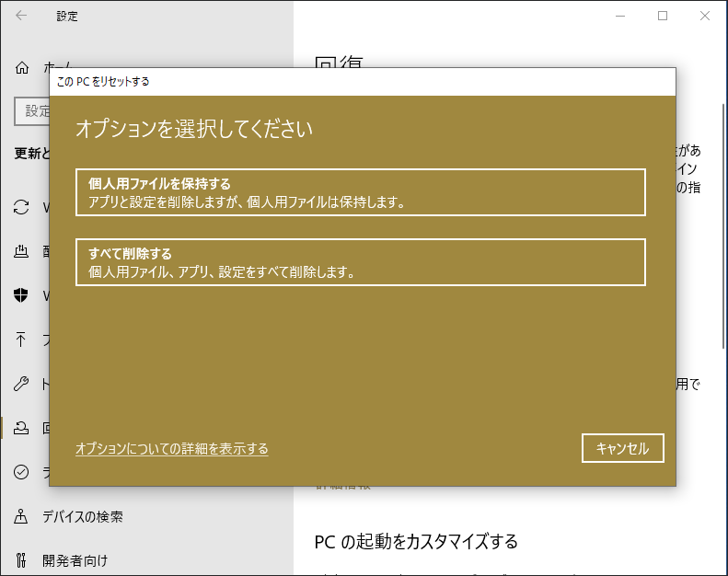Select the デバイスの検索 person icon
Image resolution: width=728 pixels, height=576 pixels.
pos(21,516)
